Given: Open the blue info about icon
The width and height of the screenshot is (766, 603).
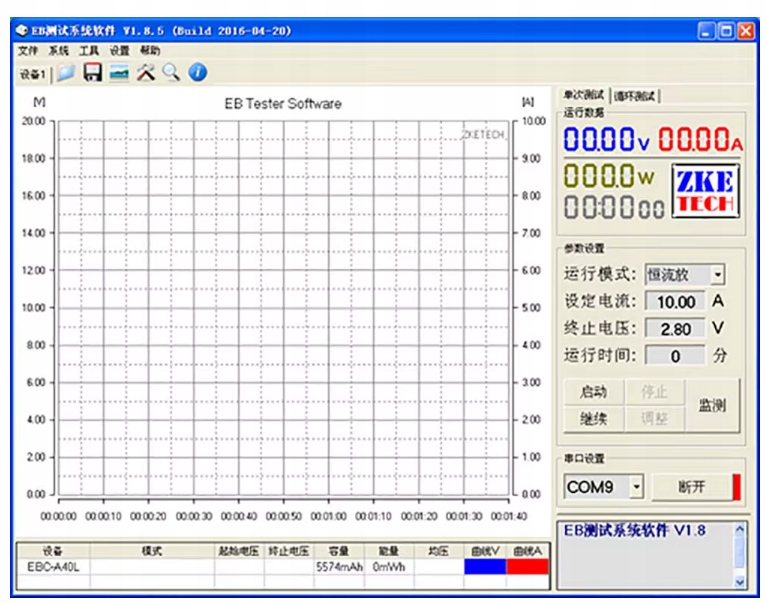Looking at the screenshot, I should pos(197,72).
